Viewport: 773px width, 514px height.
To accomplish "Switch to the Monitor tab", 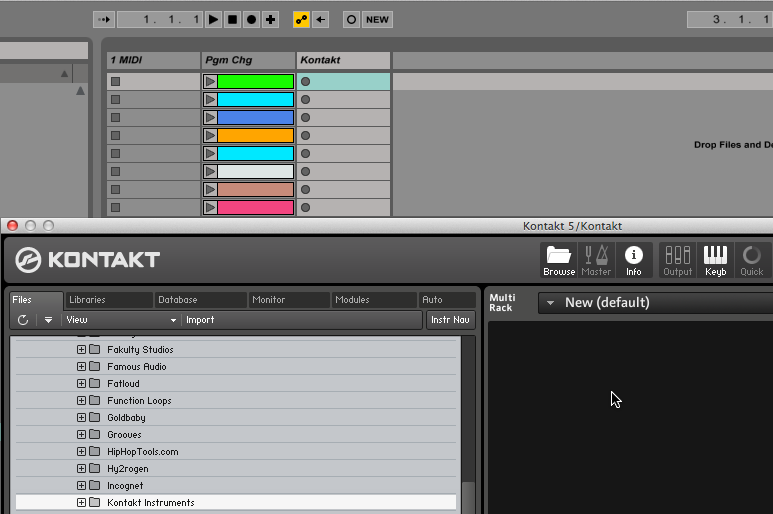I will coord(289,300).
